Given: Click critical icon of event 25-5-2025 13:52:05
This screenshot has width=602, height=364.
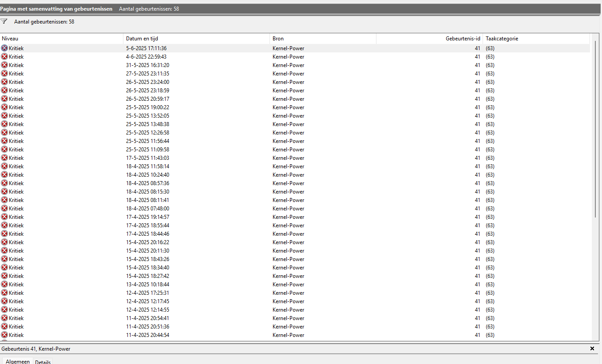Looking at the screenshot, I should (x=4, y=115).
